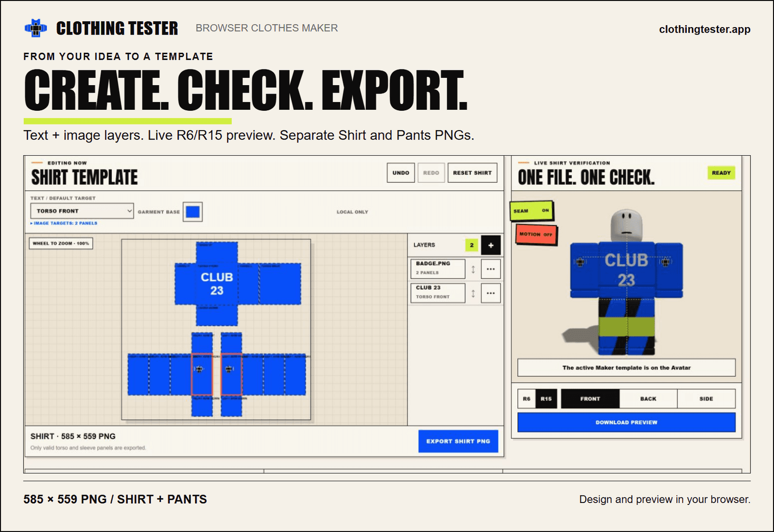This screenshot has height=532, width=774.
Task: Click EXPORT SHIRT PNG button
Action: (458, 441)
